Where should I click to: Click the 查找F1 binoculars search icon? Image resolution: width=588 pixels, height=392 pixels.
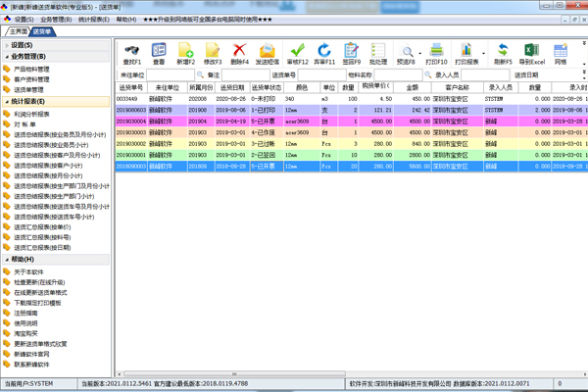[x=131, y=53]
